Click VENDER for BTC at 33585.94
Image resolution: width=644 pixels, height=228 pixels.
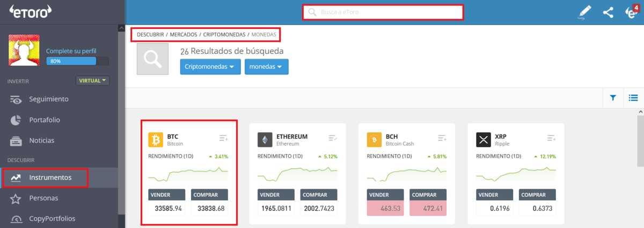pyautogui.click(x=166, y=202)
